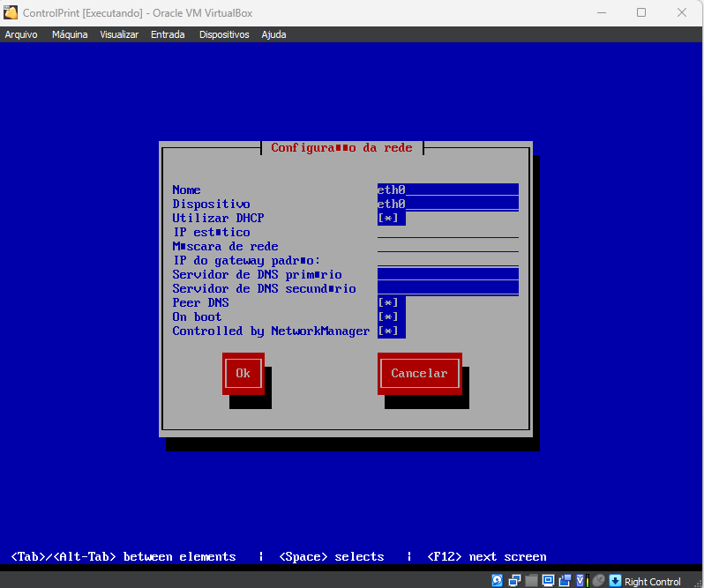This screenshot has width=704, height=588.
Task: Expand the Visualizar menu
Action: 119,34
